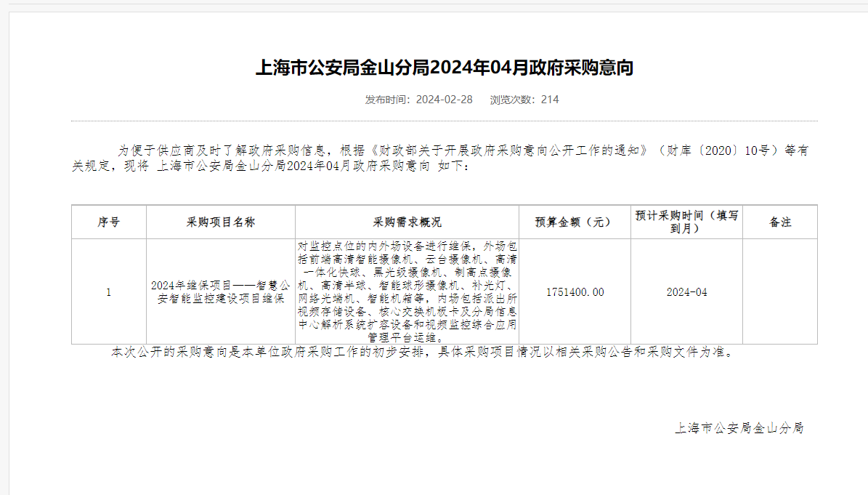Screen dimensions: 868x495
Task: Click the intro paragraph starting 为便于供应商
Action: point(441,158)
